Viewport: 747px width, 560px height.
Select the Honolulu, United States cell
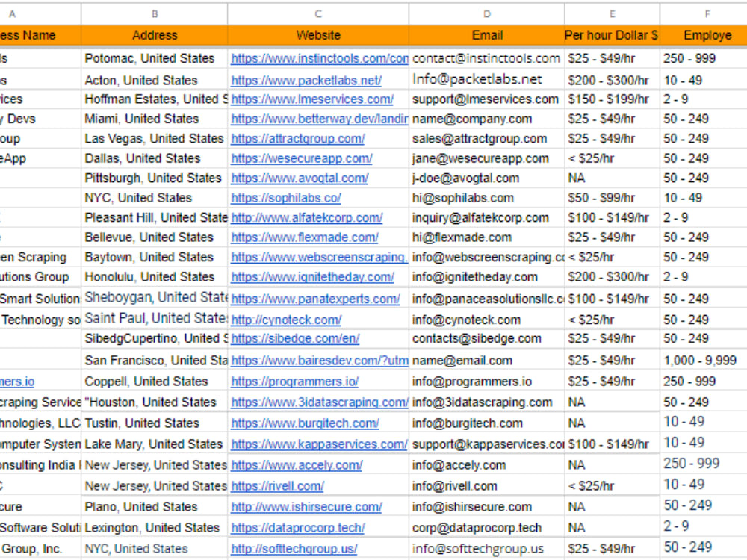tap(155, 277)
